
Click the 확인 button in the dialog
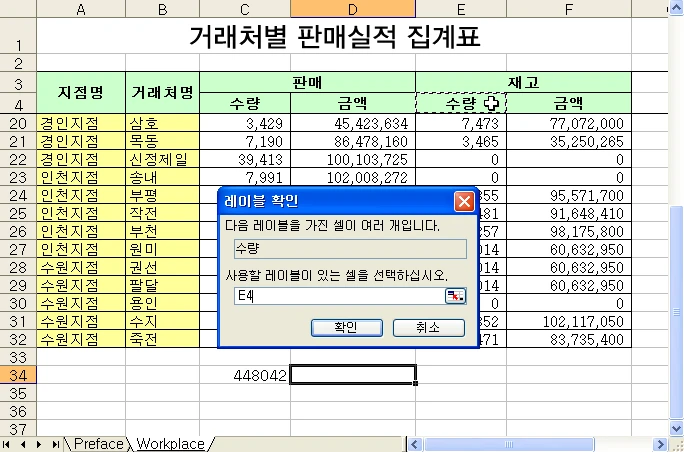[347, 328]
